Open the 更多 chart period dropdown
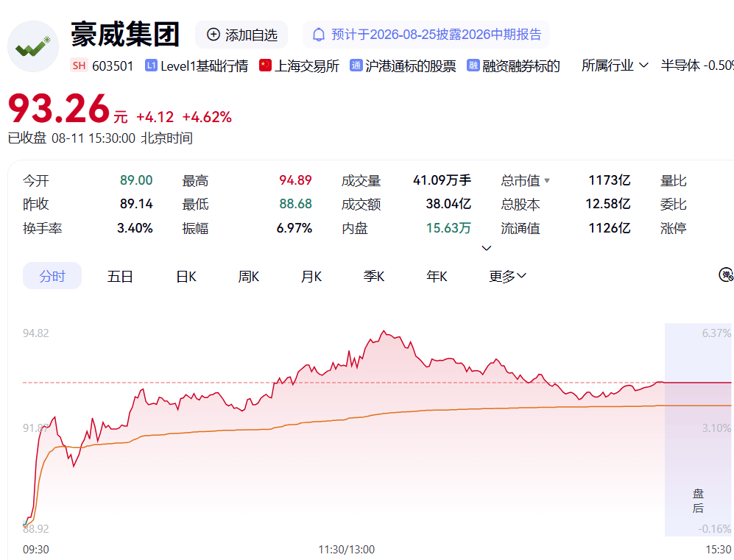 [507, 277]
